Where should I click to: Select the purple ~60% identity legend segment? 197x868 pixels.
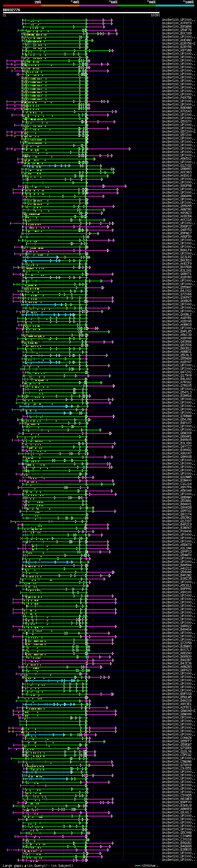tap(98, 6)
